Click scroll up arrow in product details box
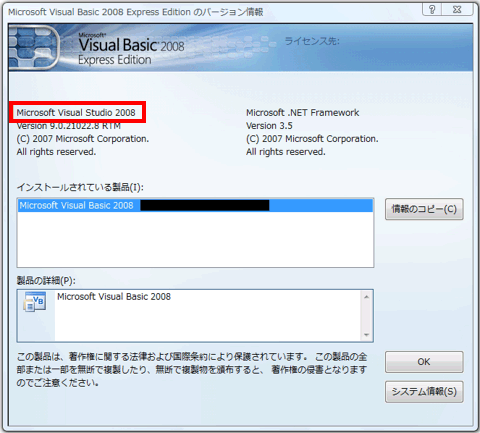 366,297
